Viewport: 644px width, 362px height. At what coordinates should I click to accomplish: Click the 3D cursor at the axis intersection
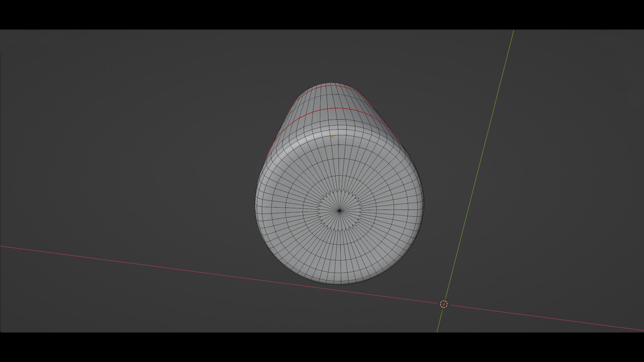443,304
